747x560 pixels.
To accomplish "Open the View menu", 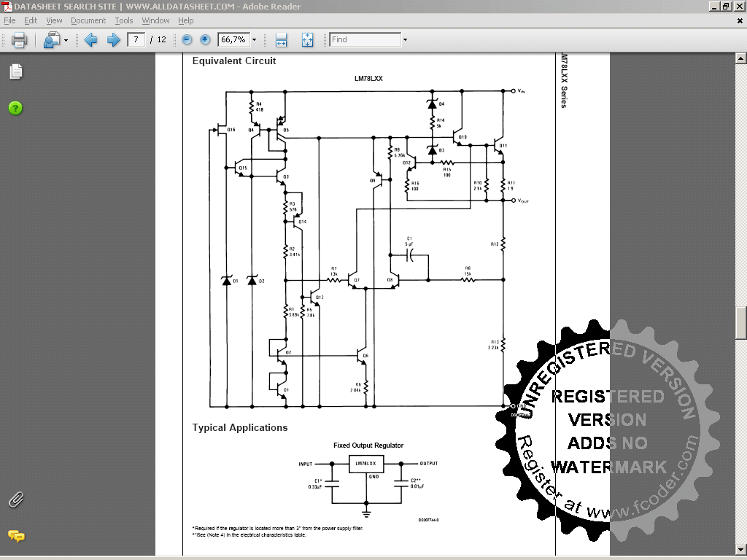I will point(54,20).
